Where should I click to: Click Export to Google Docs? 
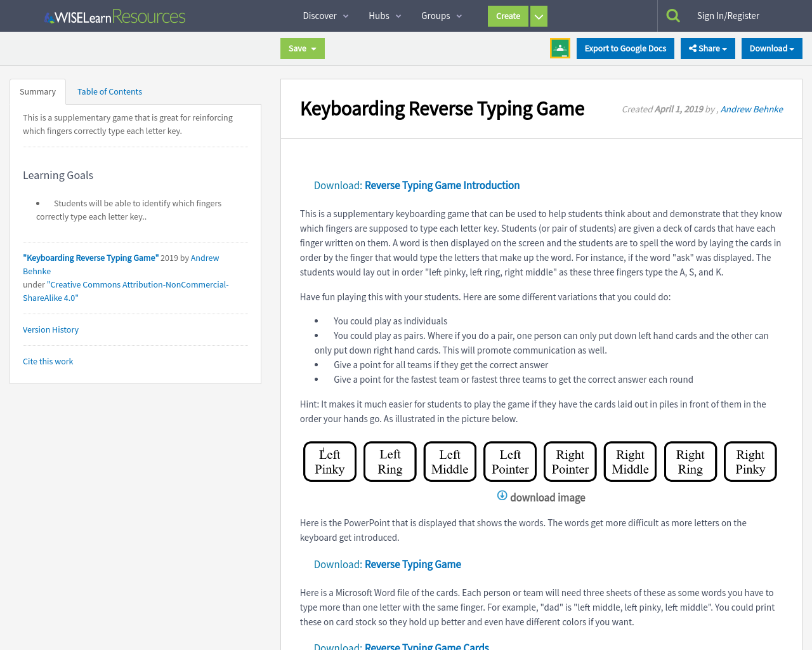click(625, 47)
